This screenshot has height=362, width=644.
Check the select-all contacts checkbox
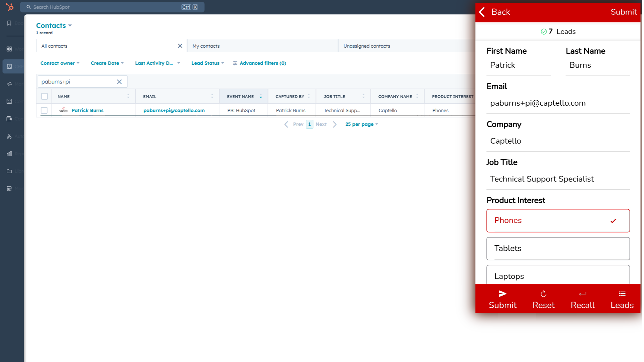44,97
